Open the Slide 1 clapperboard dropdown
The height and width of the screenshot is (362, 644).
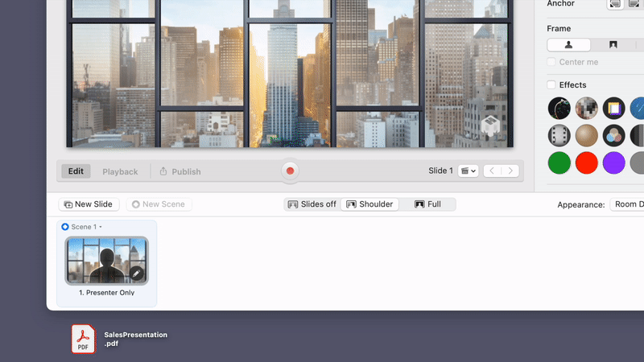tap(469, 171)
